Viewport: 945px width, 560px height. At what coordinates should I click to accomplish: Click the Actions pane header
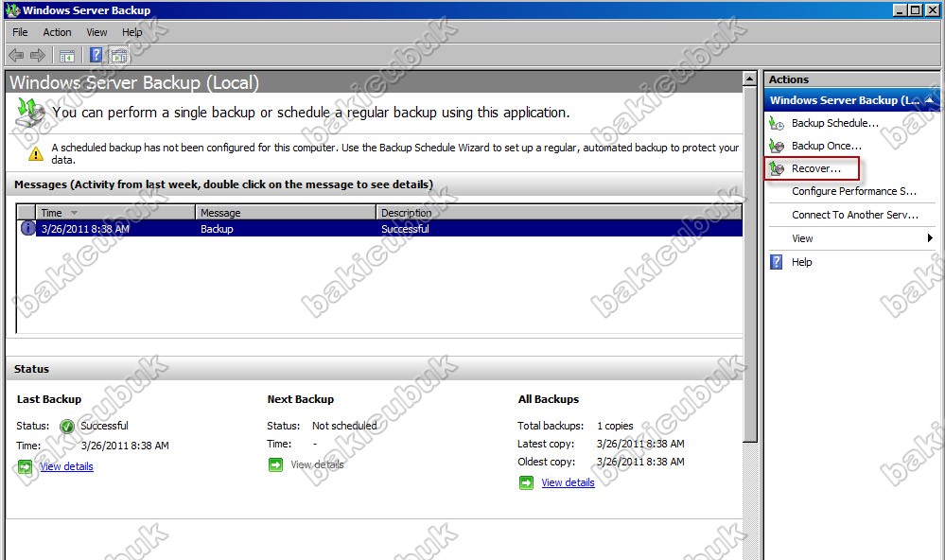[x=851, y=79]
